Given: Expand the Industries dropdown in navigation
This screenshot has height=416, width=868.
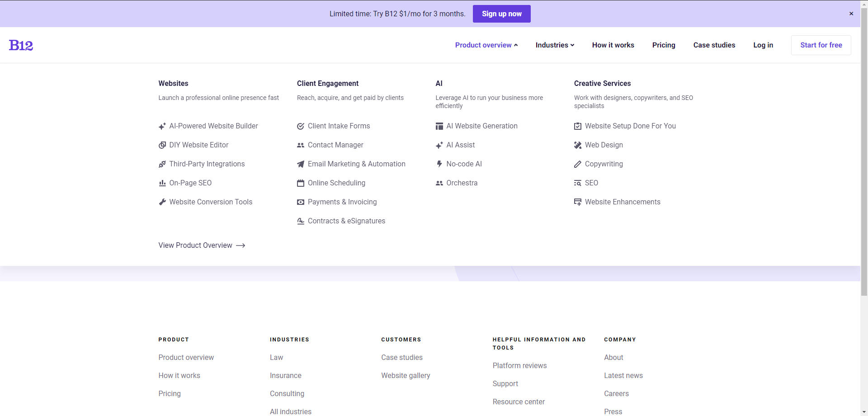Looking at the screenshot, I should click(555, 45).
